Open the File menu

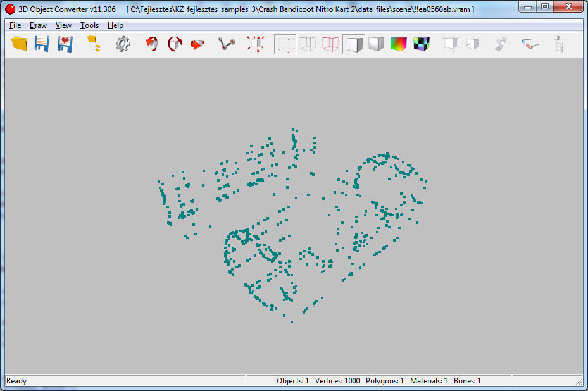click(x=15, y=25)
